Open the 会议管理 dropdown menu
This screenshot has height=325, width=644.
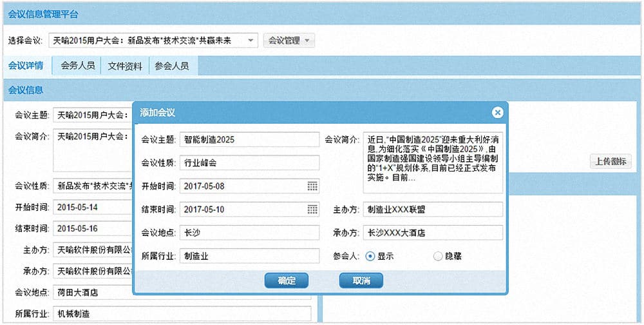[289, 41]
